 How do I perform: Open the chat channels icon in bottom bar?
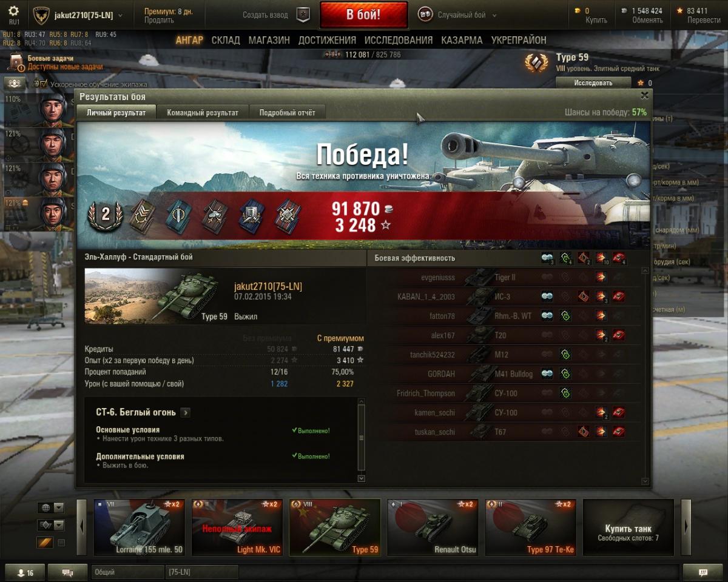(67, 572)
